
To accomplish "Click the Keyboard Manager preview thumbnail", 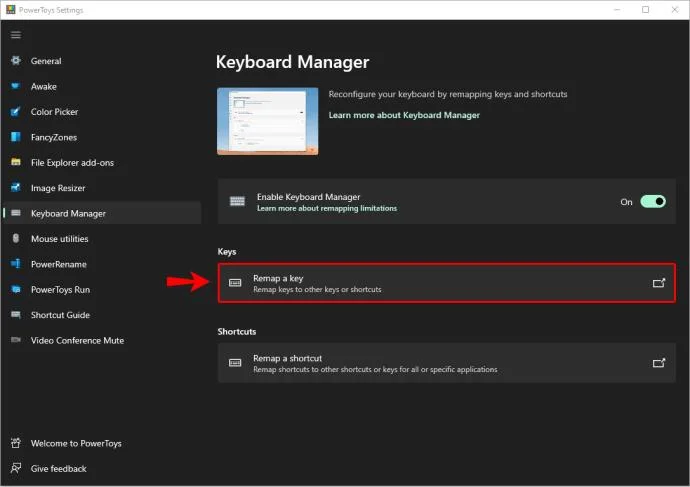I will (268, 121).
